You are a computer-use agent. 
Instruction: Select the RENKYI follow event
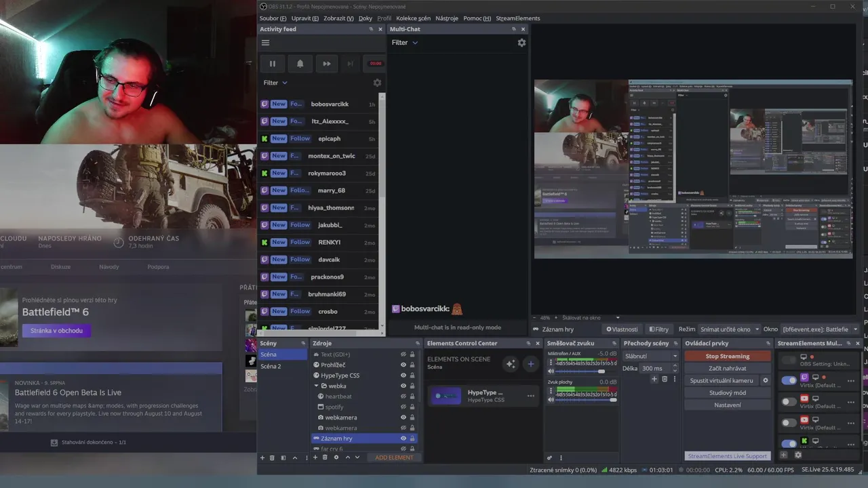(318, 243)
